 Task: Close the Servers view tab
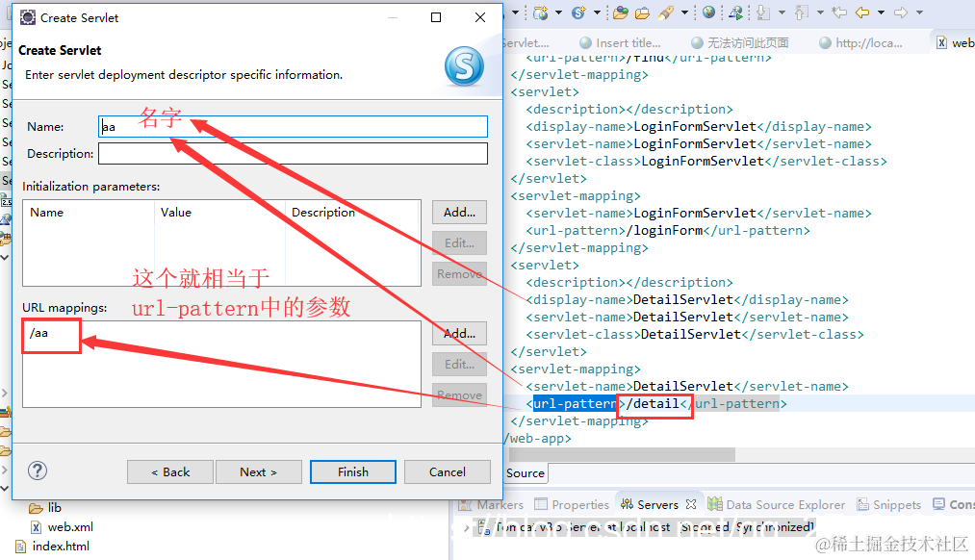(x=691, y=505)
